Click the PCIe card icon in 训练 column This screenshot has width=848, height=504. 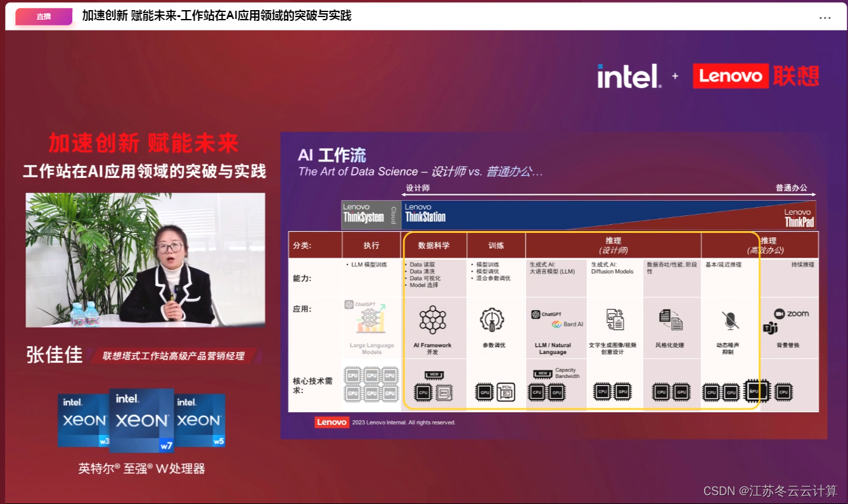pos(506,392)
